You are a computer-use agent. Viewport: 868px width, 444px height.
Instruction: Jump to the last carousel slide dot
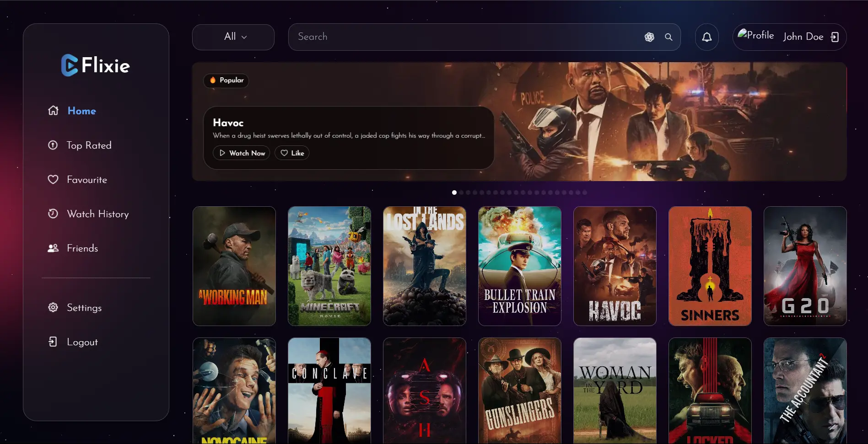585,193
